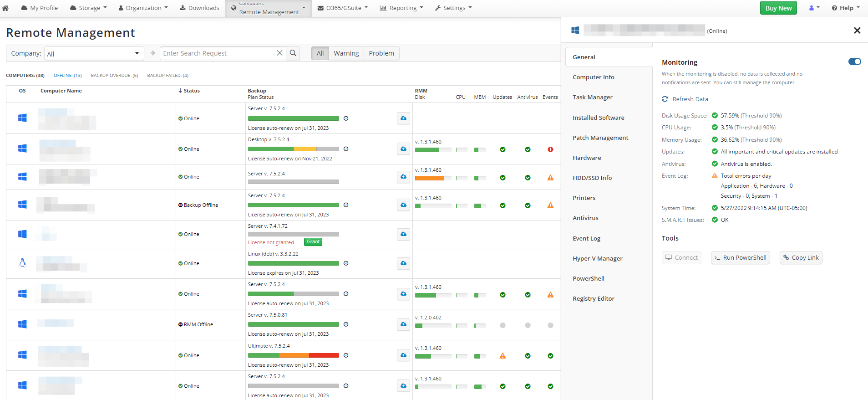Click the search magnifier button

click(x=293, y=53)
